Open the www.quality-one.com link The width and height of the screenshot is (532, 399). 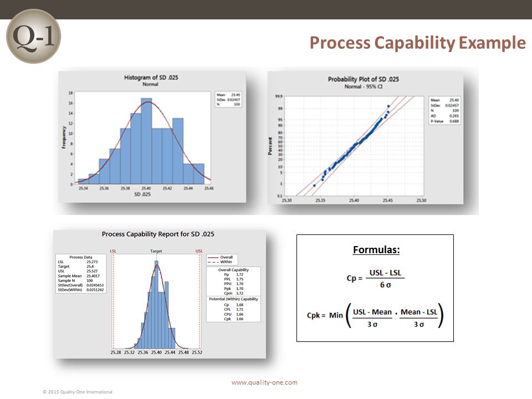tap(264, 382)
